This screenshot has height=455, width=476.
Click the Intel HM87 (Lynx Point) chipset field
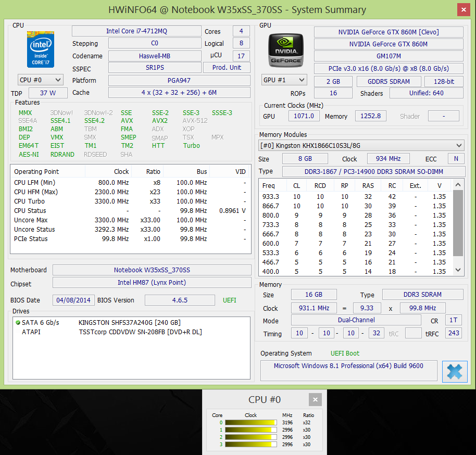click(x=152, y=283)
